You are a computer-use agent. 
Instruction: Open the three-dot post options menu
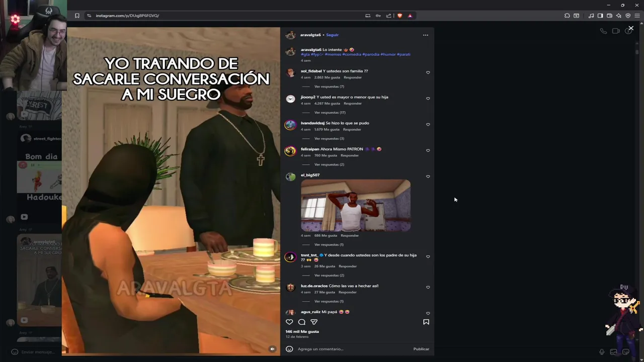426,35
